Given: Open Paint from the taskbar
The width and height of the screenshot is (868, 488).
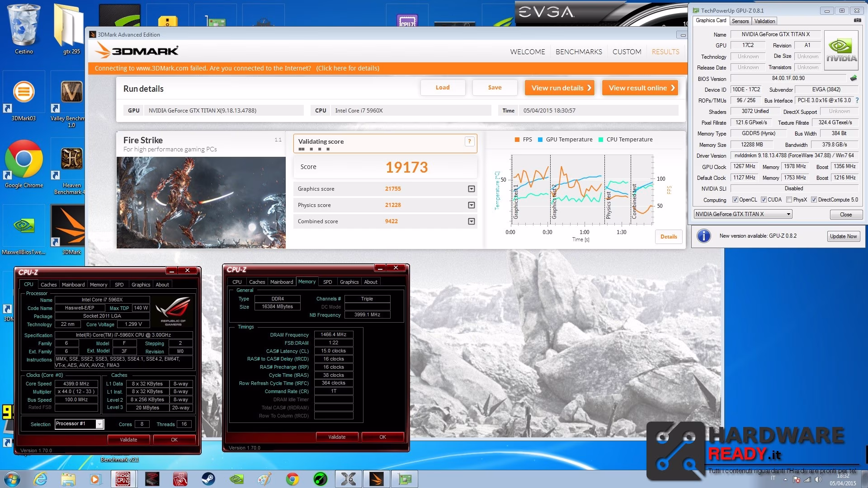Looking at the screenshot, I should tap(264, 479).
